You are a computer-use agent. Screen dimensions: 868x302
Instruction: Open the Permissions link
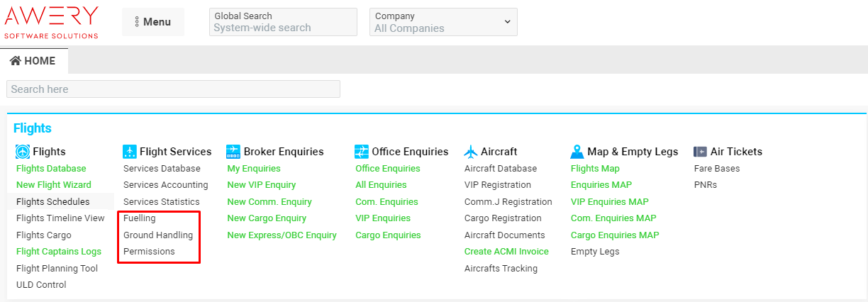(x=149, y=252)
